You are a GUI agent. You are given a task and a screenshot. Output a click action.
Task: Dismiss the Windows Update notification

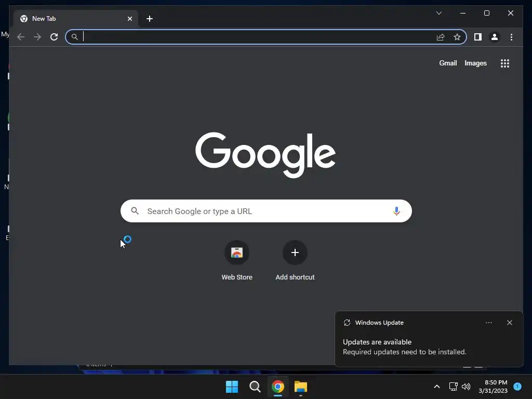[x=509, y=323]
